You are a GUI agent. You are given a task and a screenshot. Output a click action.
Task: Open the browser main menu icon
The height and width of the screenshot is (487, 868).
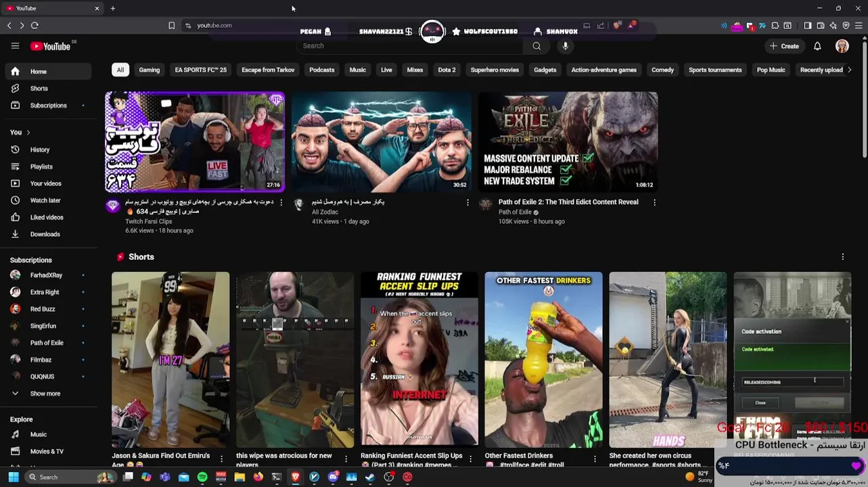click(859, 26)
